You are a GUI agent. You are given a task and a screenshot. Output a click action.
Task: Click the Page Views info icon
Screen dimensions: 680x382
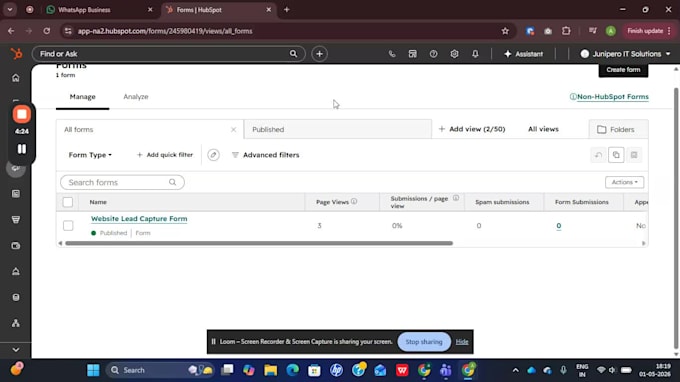point(354,201)
